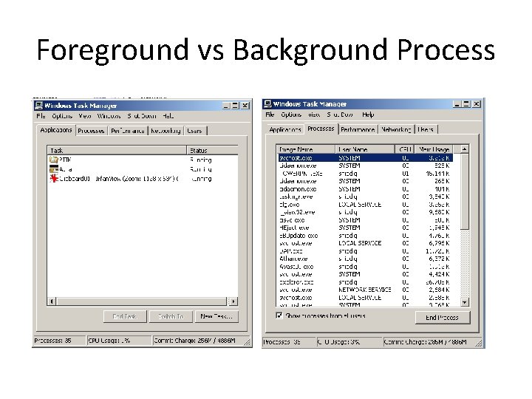Minimize the left Task Manager window

(226, 106)
